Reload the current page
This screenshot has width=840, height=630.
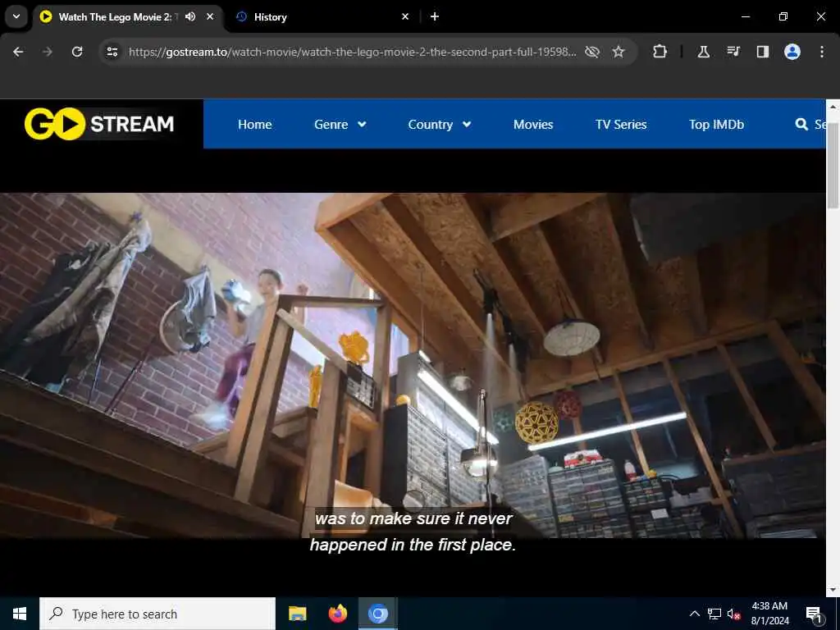point(77,52)
